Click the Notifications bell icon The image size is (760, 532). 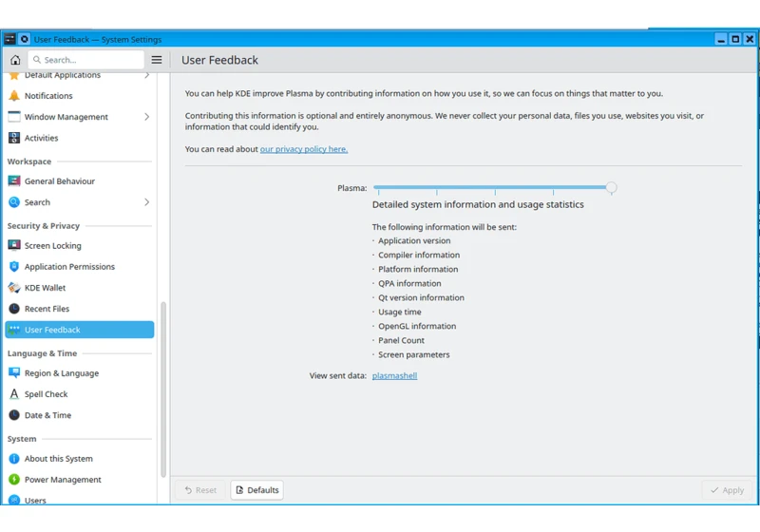tap(14, 95)
